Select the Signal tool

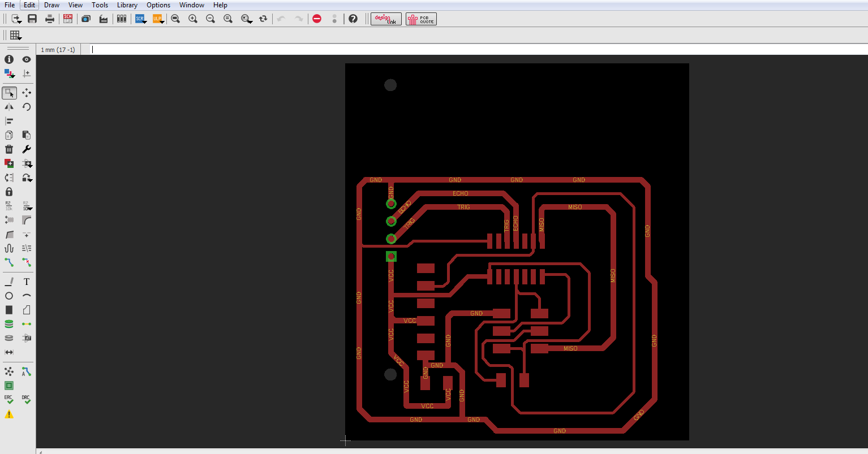[27, 324]
